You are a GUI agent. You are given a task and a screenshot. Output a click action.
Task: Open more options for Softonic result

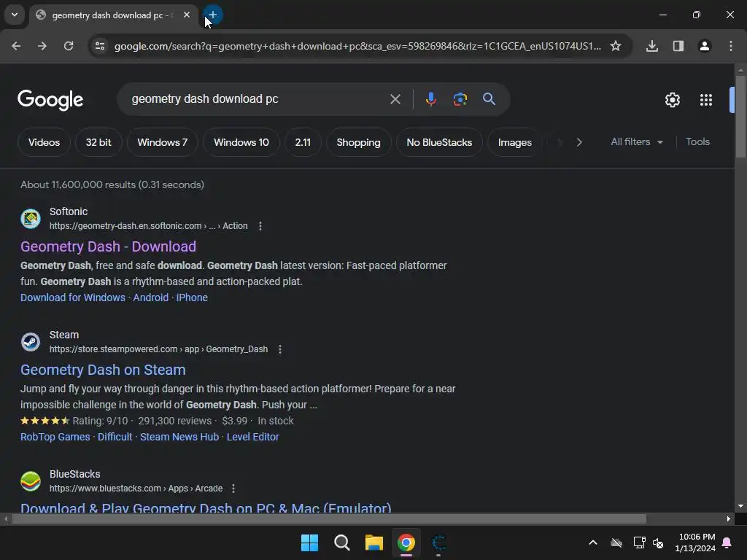tap(260, 226)
